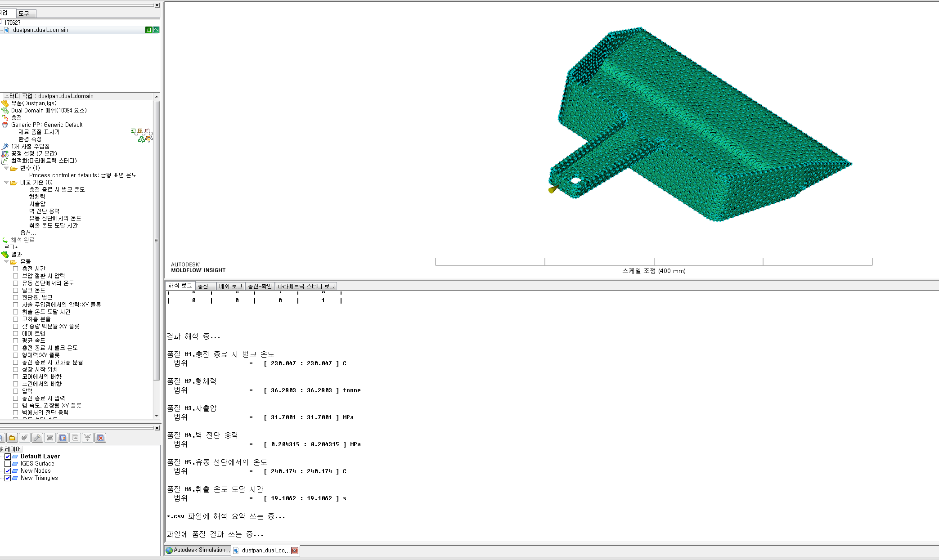Check the 평균 속도 result checkbox
Image resolution: width=939 pixels, height=560 pixels.
point(15,341)
